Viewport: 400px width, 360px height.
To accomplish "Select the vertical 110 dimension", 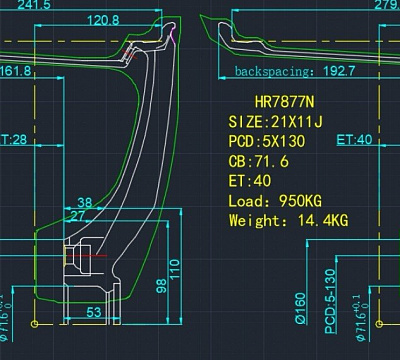I will 175,269.
